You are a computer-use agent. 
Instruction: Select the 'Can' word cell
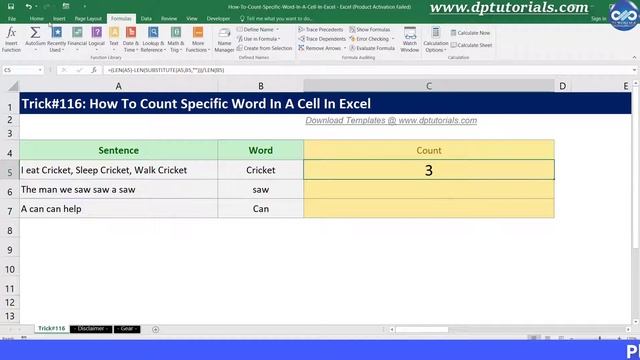coord(260,209)
